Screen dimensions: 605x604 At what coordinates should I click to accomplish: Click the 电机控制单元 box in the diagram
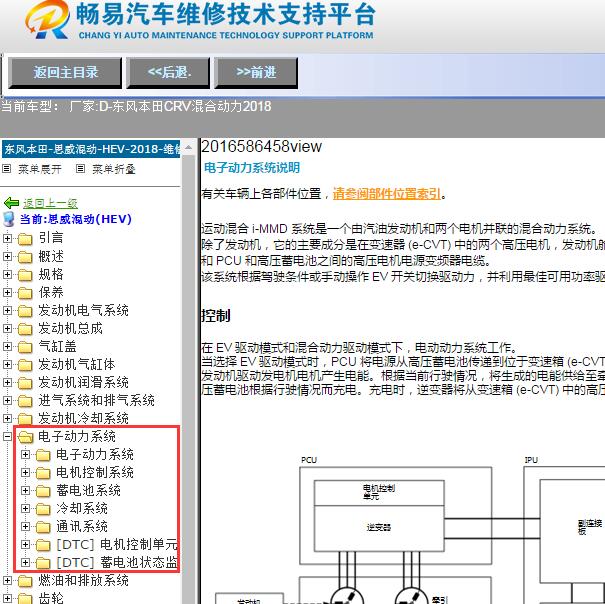379,492
